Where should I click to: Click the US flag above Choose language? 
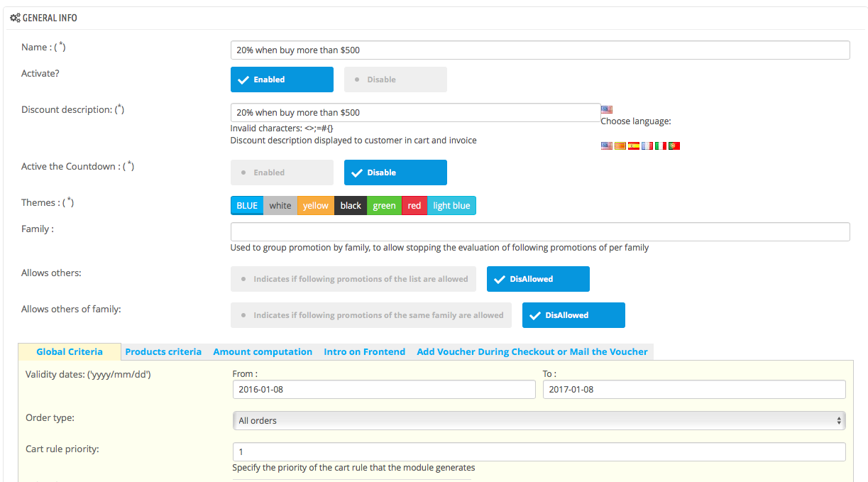click(607, 109)
